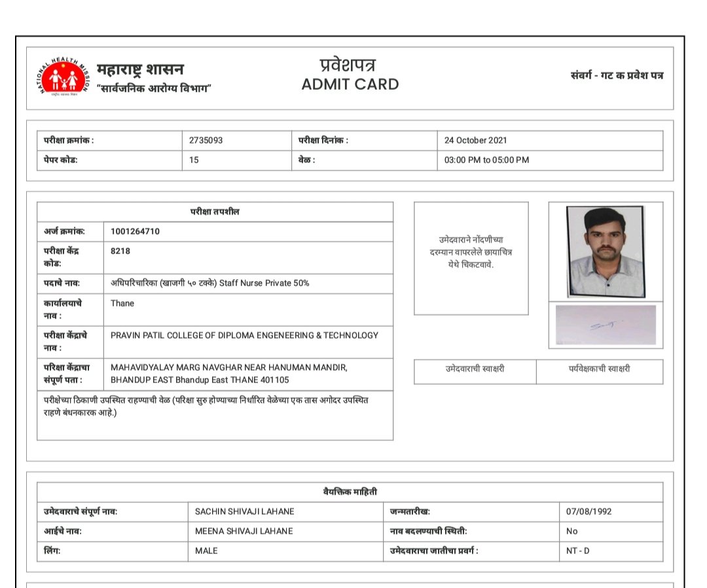707x588 pixels.
Task: Click candidate name SACHIN SHIVAJI LAHANE
Action: (244, 511)
